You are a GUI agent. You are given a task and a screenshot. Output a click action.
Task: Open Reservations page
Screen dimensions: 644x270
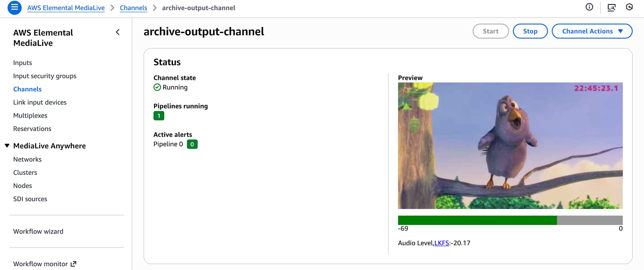tap(32, 129)
